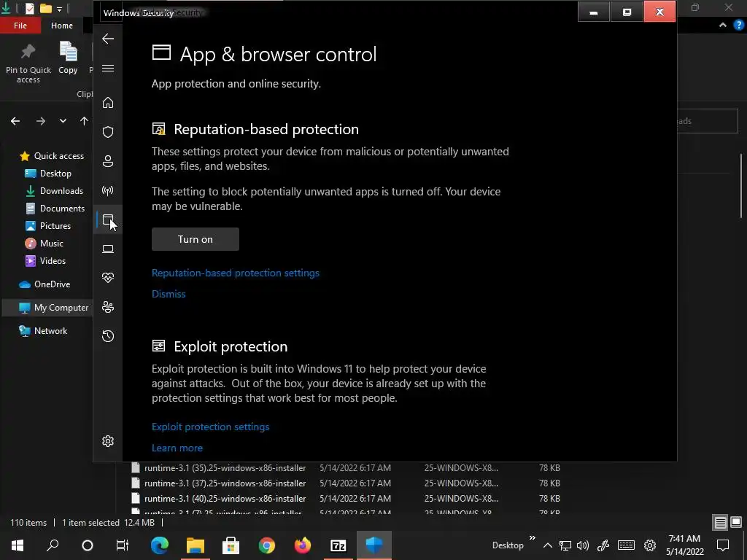Launch Firefox from taskbar

[303, 545]
